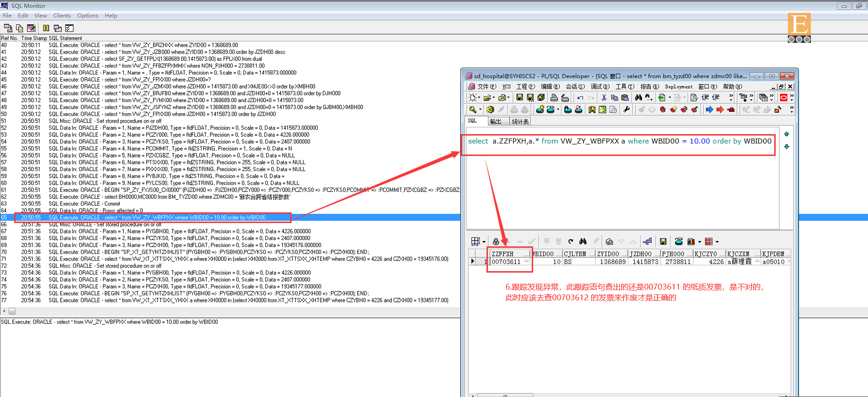
Task: Select log row 65 in SQL Monitor
Action: coord(230,218)
